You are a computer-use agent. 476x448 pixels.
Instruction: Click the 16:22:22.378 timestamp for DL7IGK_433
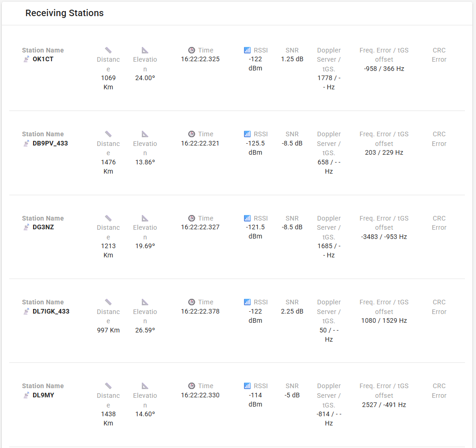(200, 311)
